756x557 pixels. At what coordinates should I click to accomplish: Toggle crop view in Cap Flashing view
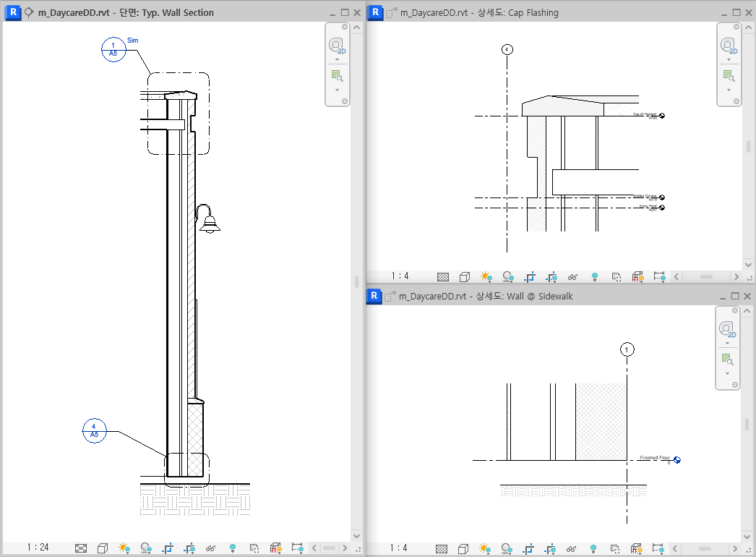530,276
